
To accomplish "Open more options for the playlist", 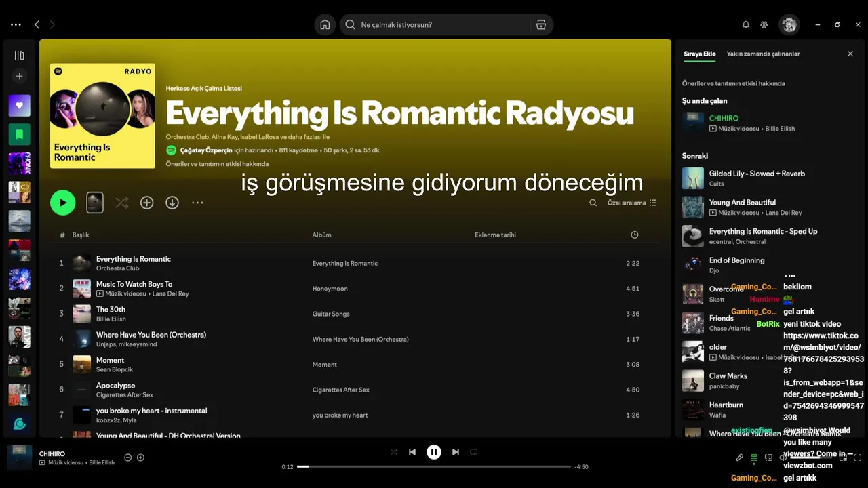I will tap(197, 203).
